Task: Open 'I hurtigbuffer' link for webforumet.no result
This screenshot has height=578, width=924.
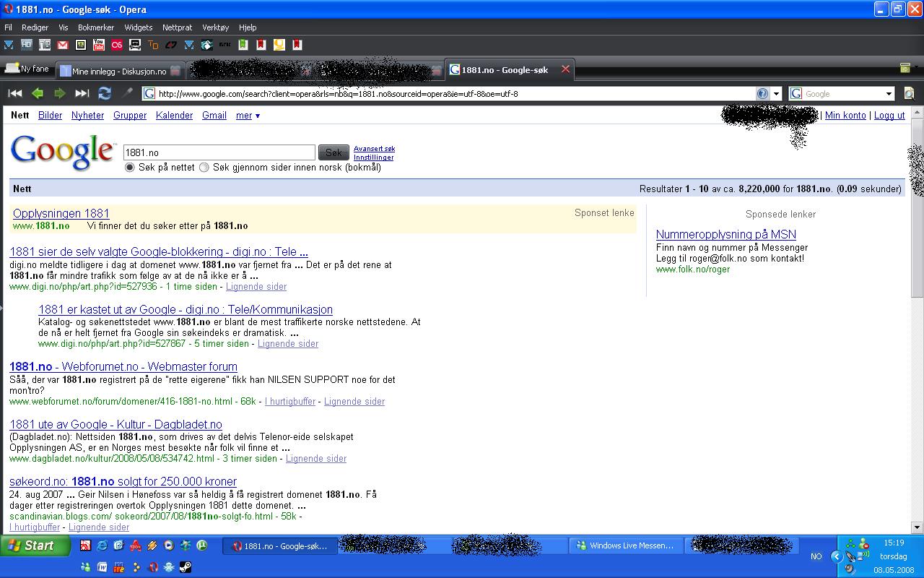Action: [x=290, y=401]
